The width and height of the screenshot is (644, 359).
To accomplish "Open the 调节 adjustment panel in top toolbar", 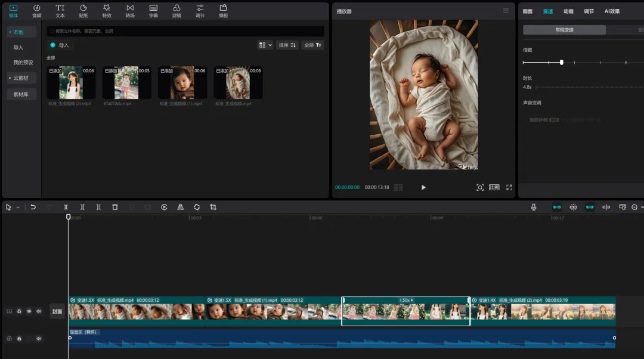I will click(200, 11).
